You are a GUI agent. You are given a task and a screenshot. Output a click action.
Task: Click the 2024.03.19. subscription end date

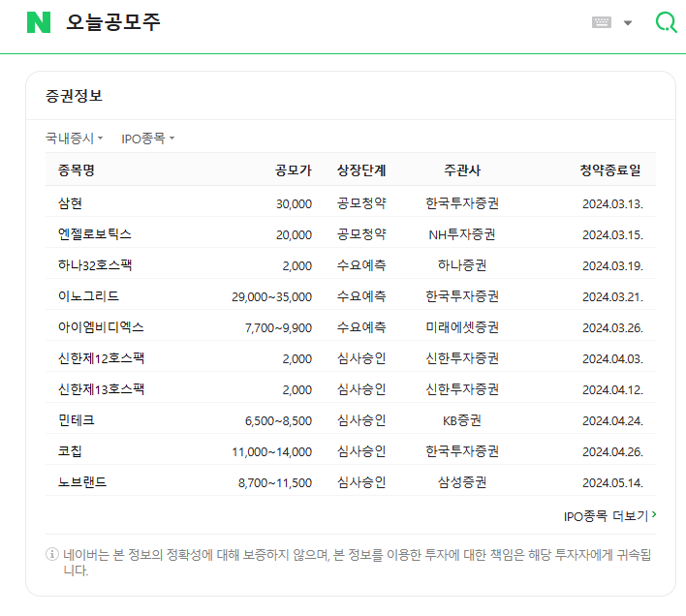[612, 266]
